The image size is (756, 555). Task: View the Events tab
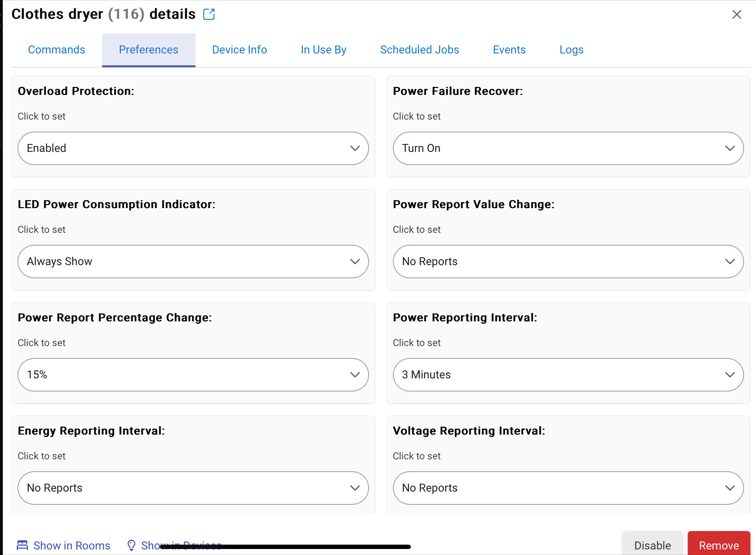click(x=509, y=50)
